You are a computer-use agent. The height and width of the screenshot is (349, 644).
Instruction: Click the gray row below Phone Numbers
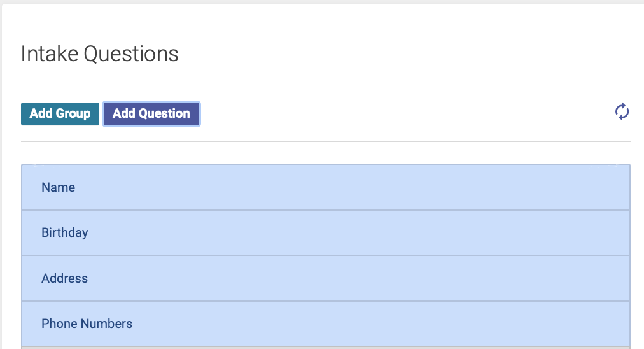(326, 348)
